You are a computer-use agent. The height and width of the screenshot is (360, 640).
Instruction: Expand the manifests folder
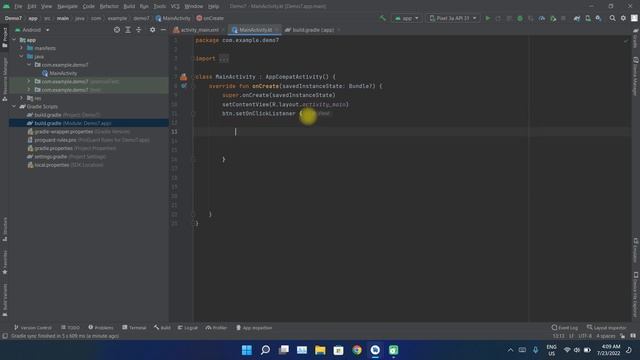[x=22, y=48]
